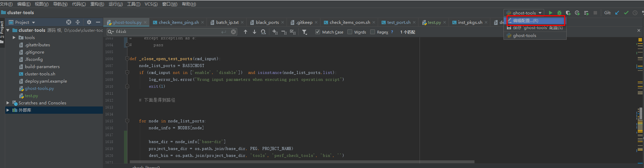
Task: Commit changes using the Git green checkmark
Action: pos(626,13)
